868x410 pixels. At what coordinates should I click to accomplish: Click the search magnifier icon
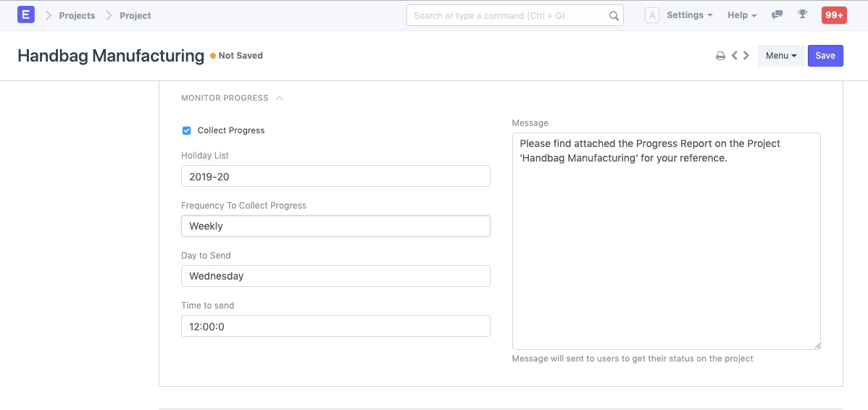point(613,16)
